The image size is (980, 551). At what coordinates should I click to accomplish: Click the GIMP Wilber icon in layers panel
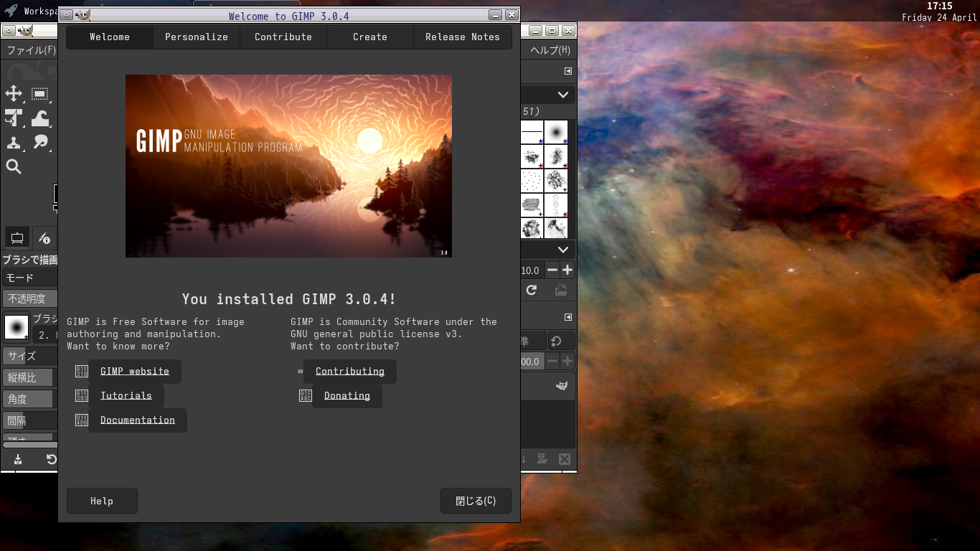click(x=562, y=386)
